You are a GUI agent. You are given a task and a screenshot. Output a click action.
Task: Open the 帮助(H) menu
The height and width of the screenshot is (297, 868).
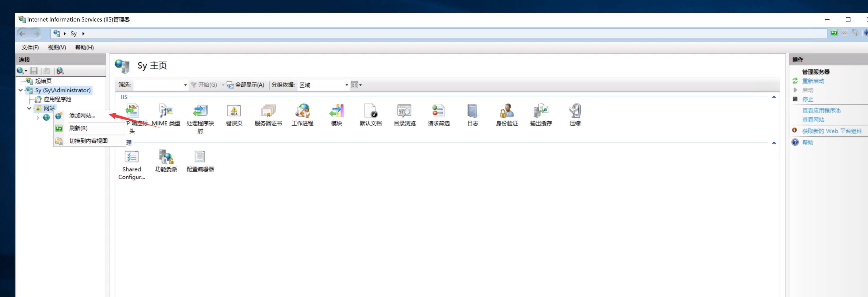[85, 48]
